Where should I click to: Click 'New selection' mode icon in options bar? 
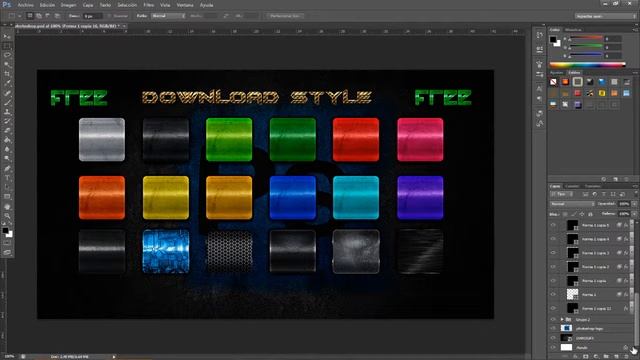coord(30,16)
